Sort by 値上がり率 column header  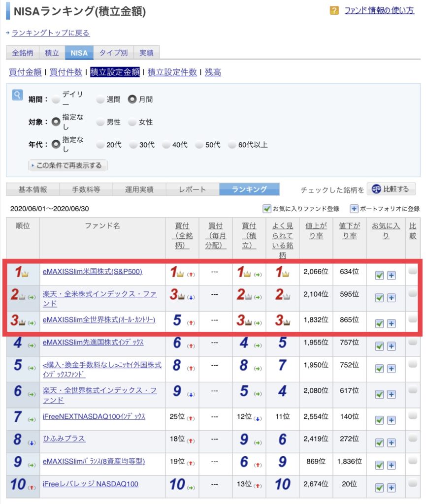[316, 230]
